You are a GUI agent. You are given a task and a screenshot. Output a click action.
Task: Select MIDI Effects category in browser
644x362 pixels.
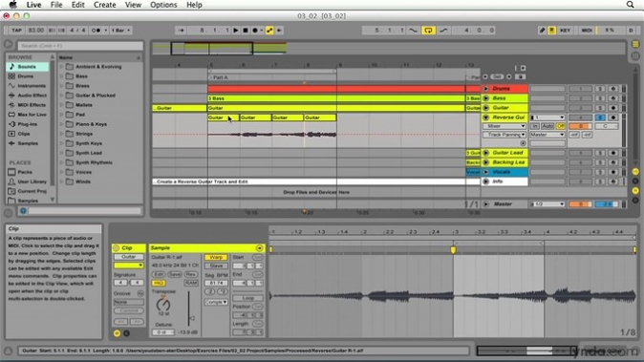pos(32,105)
